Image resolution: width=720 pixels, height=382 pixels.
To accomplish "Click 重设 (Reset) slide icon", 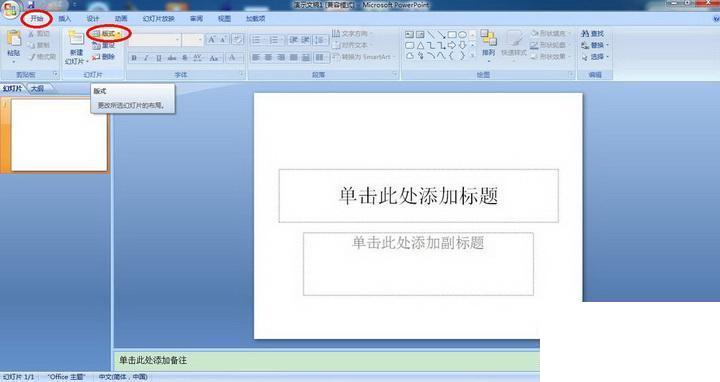I will click(x=96, y=45).
